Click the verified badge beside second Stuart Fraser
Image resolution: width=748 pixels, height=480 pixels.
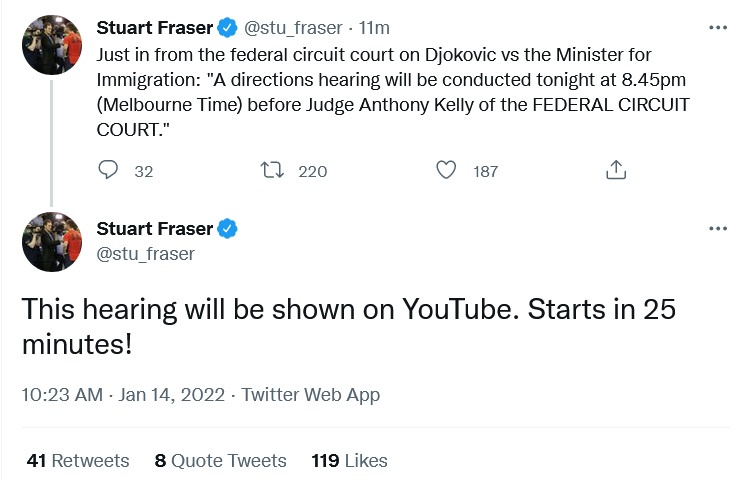[228, 229]
